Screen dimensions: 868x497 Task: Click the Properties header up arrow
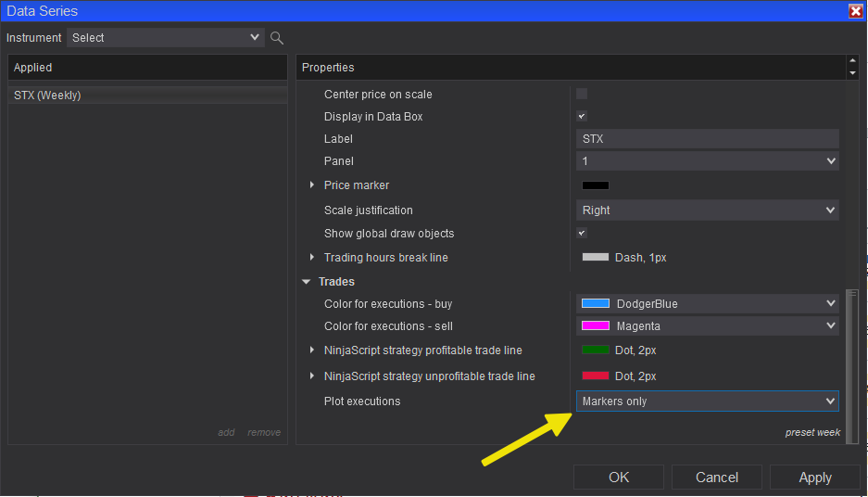point(852,61)
